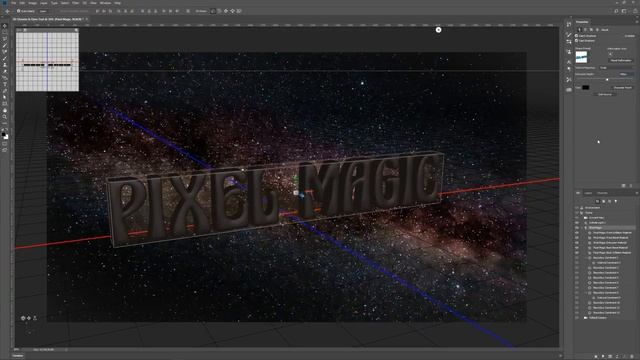Click the Reset Deformation button
Screen dimensions: 640x360
tap(621, 60)
